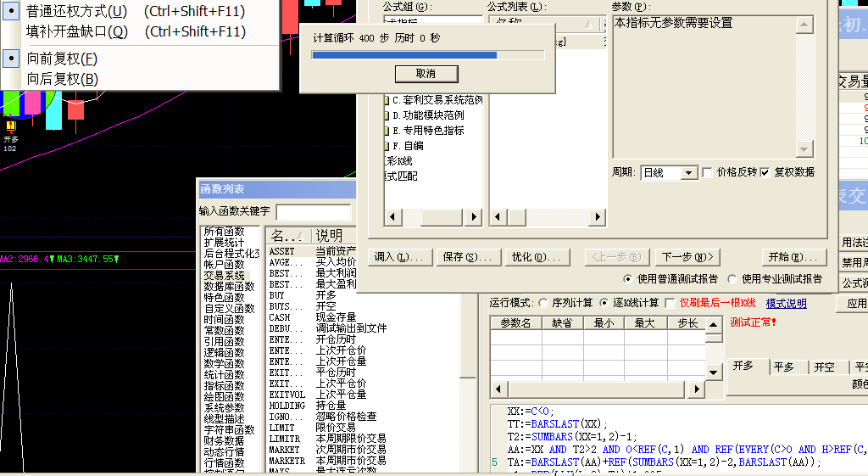
Task: Click folder icon beside C. 套利交易系统范例
Action: pos(387,101)
